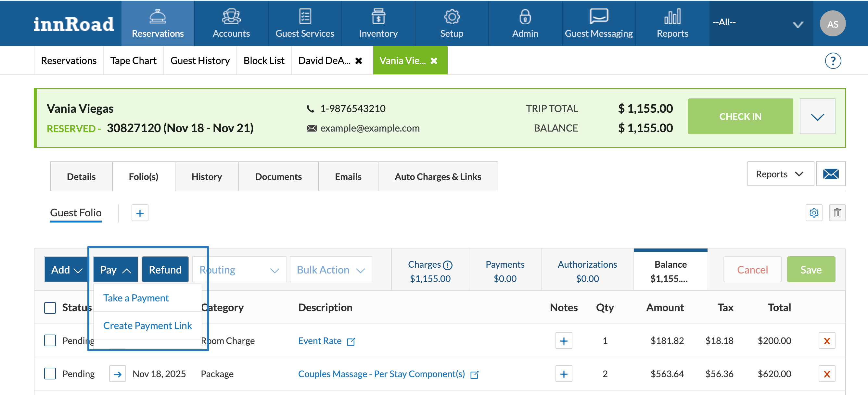Viewport: 868px width, 395px height.
Task: Select the Package row checkbox
Action: pyautogui.click(x=50, y=374)
